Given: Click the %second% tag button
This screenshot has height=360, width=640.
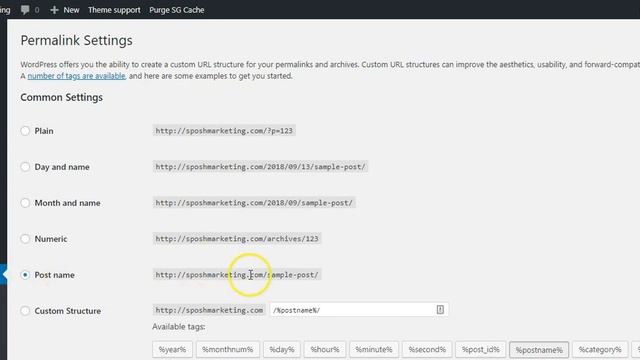Looking at the screenshot, I should pyautogui.click(x=427, y=349).
